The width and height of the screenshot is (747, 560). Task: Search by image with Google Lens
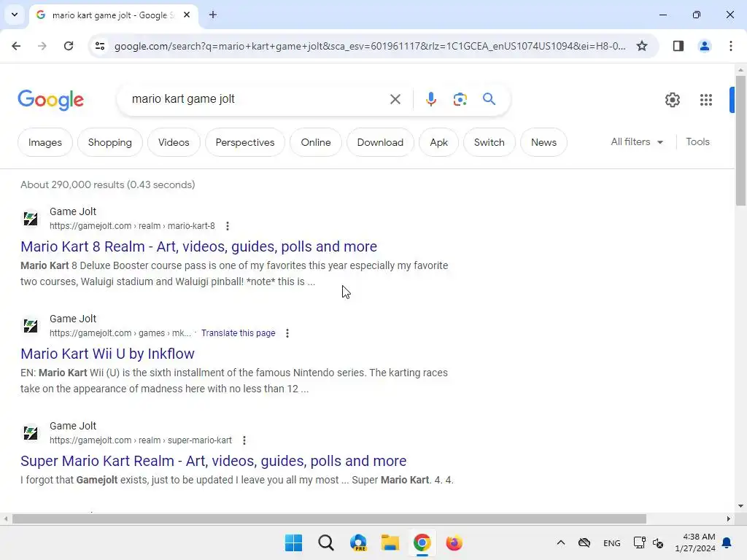tap(460, 99)
